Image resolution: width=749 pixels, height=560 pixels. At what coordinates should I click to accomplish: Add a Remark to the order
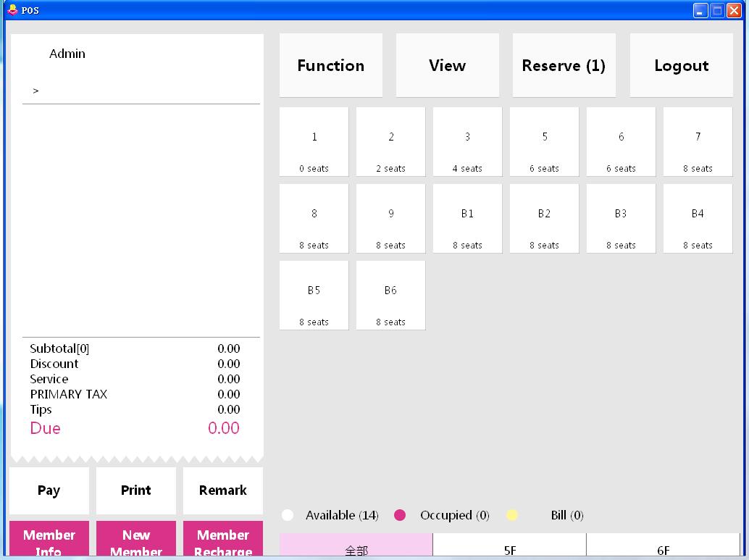click(x=223, y=490)
